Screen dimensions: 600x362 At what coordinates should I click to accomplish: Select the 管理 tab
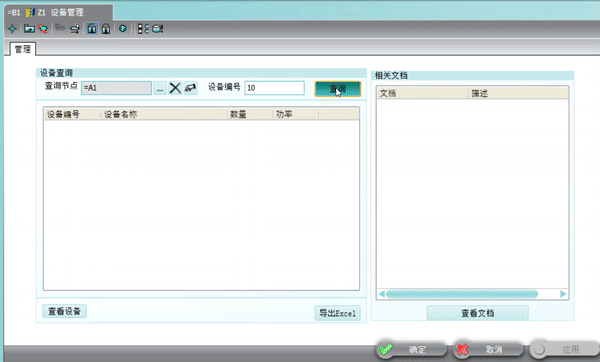[23, 49]
